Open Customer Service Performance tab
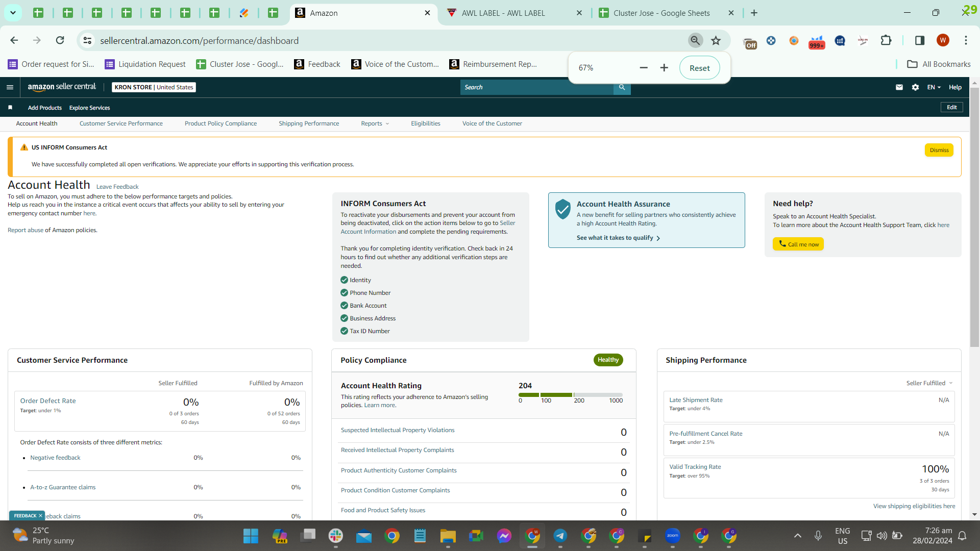Viewport: 980px width, 551px height. coord(121,123)
